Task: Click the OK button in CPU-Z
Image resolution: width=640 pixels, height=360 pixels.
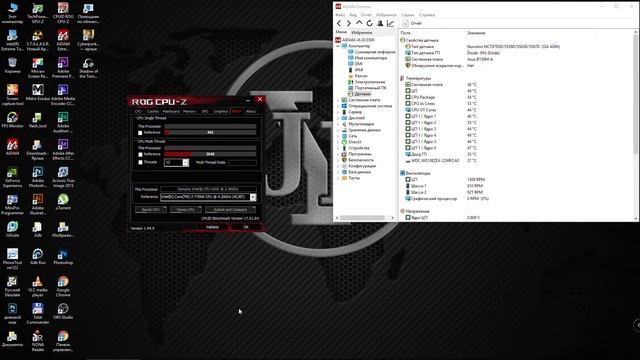Action: tap(246, 227)
